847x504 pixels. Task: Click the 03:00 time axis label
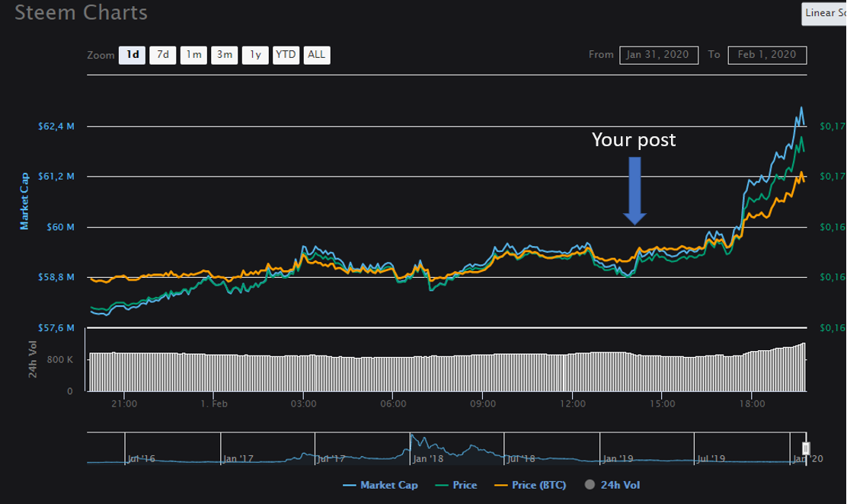coord(304,404)
